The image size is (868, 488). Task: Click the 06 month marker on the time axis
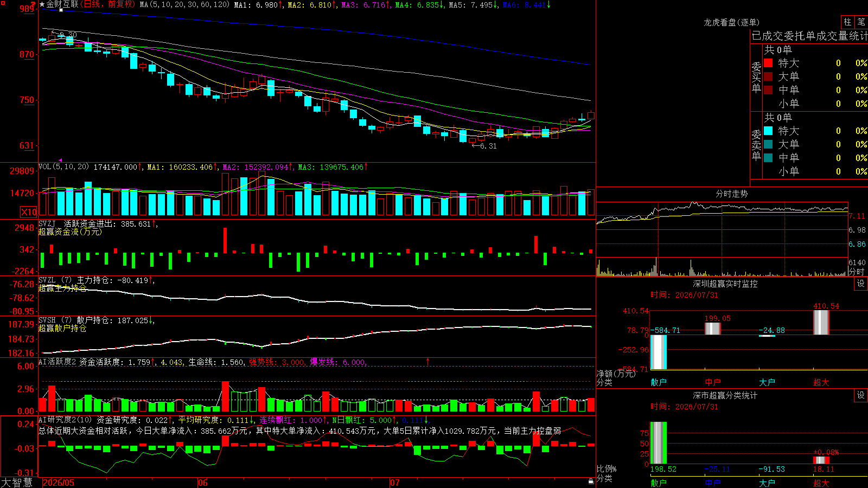pyautogui.click(x=203, y=483)
